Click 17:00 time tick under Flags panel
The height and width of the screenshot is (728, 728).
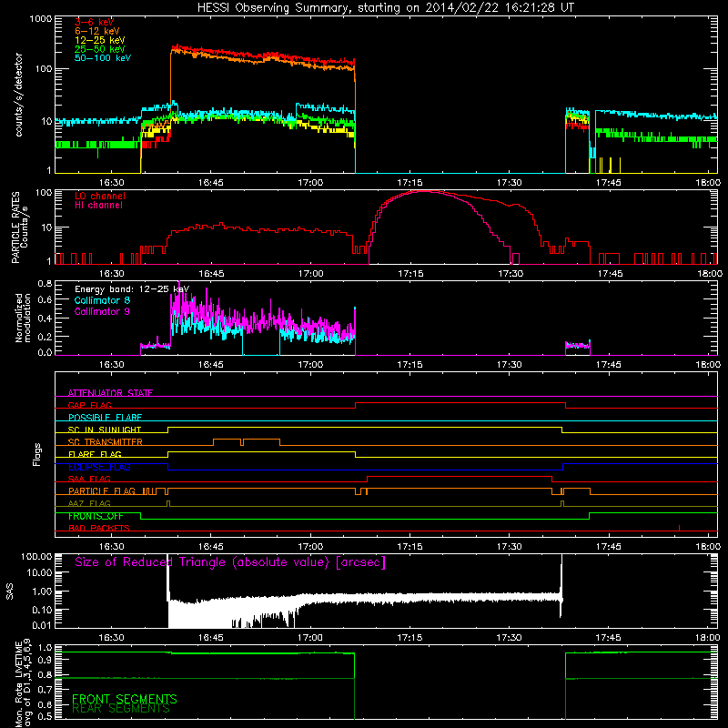click(310, 547)
